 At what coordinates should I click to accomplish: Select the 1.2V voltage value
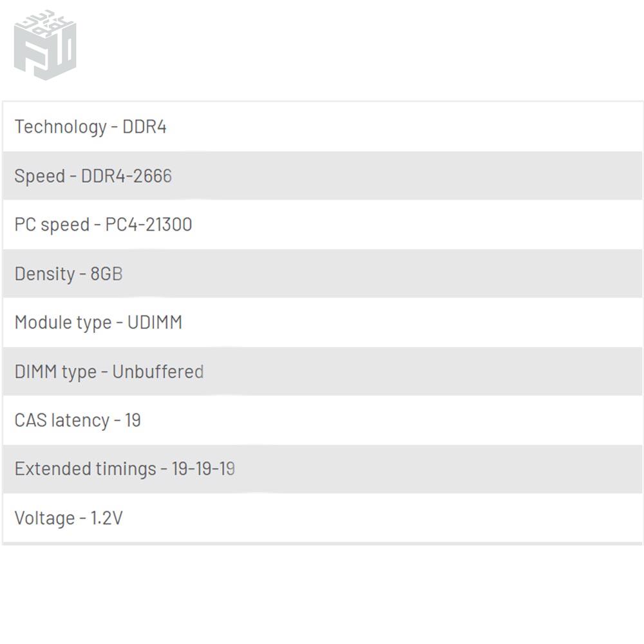[106, 518]
